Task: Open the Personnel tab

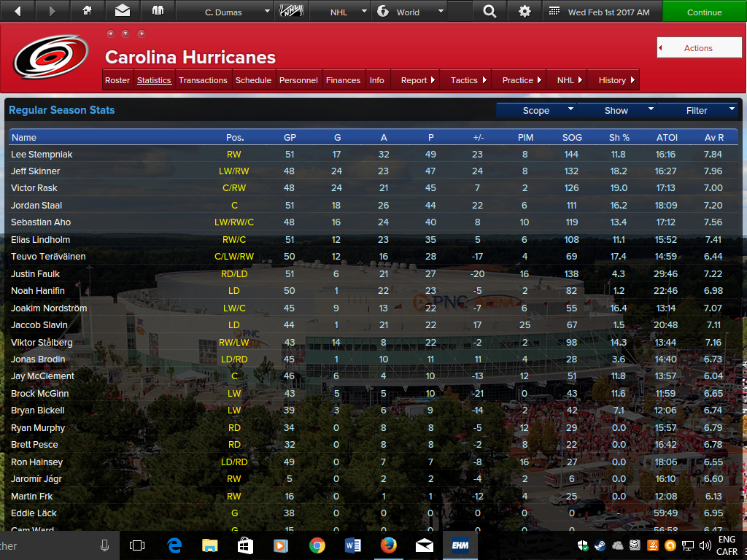Action: click(x=298, y=80)
